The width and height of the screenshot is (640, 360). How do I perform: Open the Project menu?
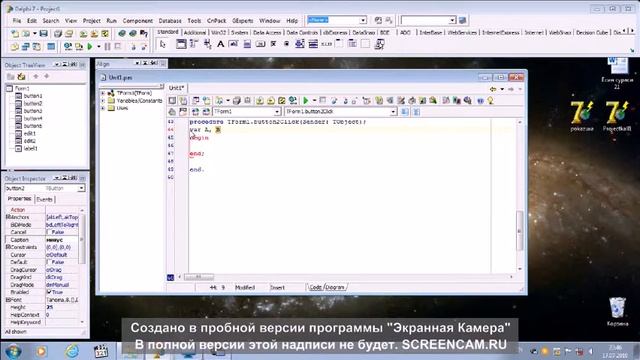coord(91,20)
